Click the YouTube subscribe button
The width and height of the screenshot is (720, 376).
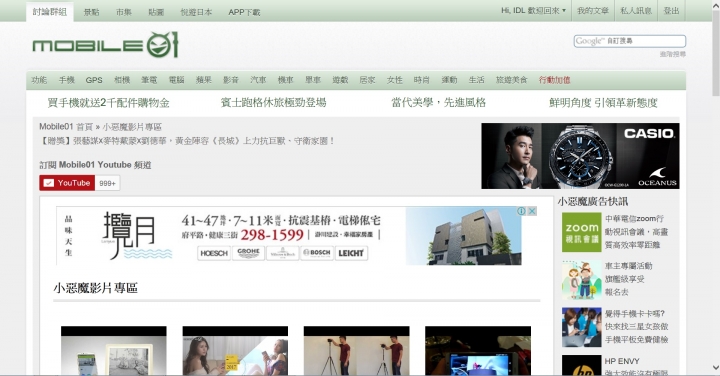tap(67, 183)
